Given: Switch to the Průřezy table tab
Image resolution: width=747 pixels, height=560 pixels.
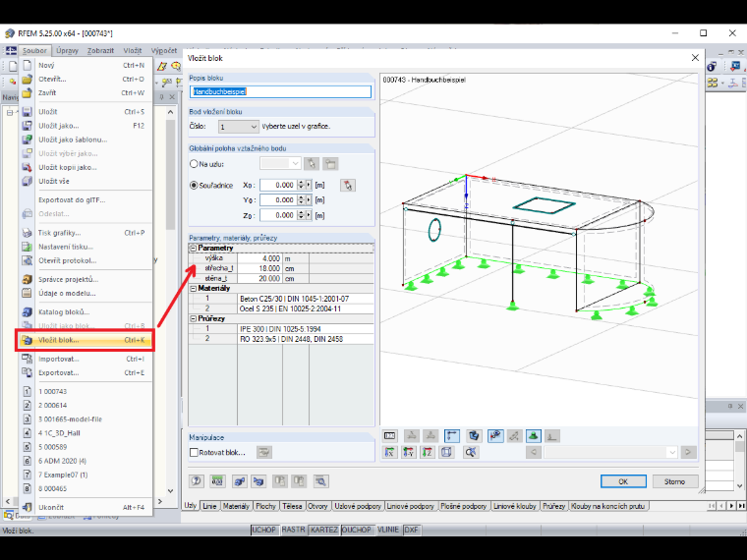Looking at the screenshot, I should (x=553, y=506).
